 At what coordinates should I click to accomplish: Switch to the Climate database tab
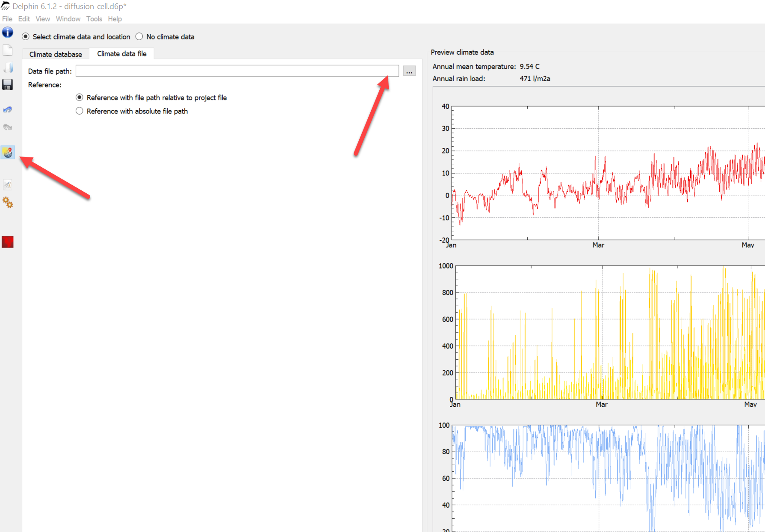point(56,54)
